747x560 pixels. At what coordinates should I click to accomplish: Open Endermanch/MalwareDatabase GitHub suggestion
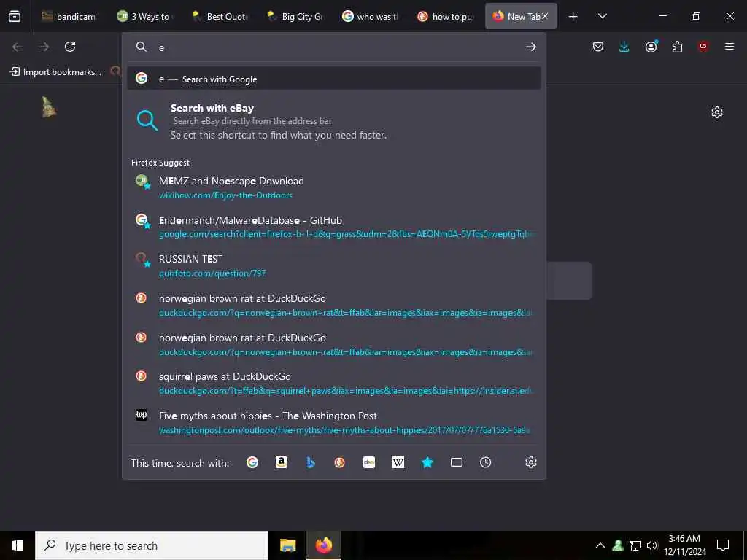point(334,227)
